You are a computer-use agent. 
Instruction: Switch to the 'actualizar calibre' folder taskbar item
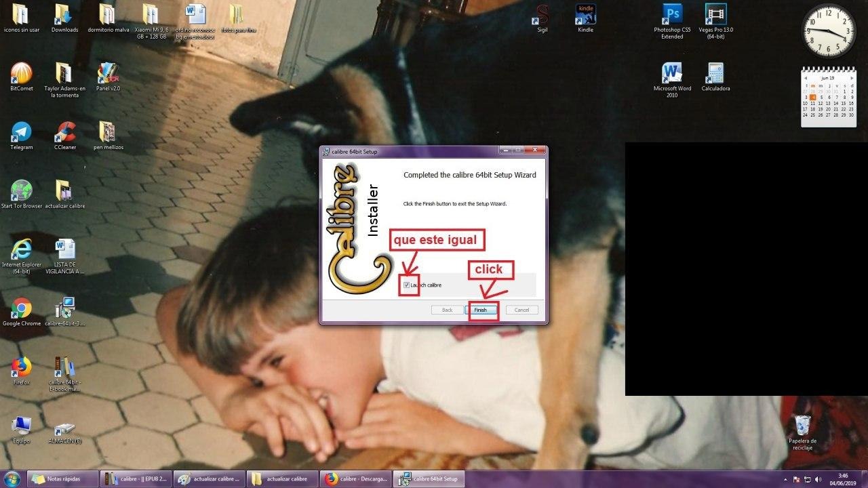pyautogui.click(x=282, y=479)
